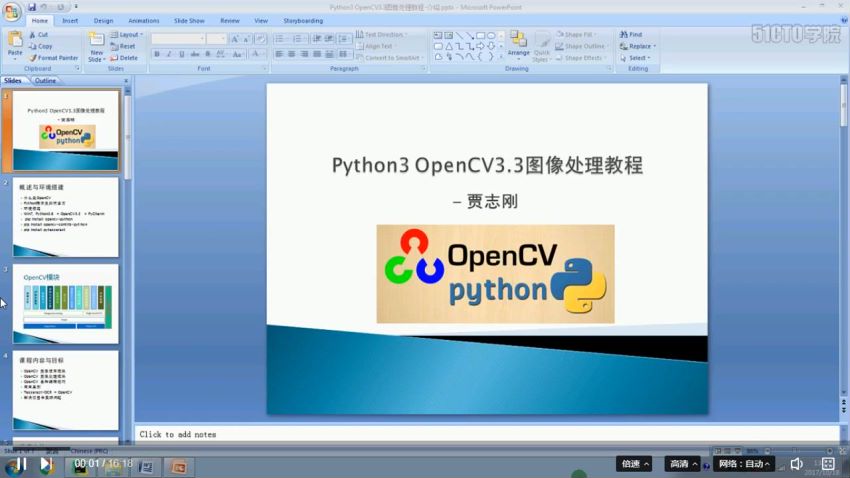
Task: Select the rectangle shape in the shapes gallery
Action: [480, 36]
